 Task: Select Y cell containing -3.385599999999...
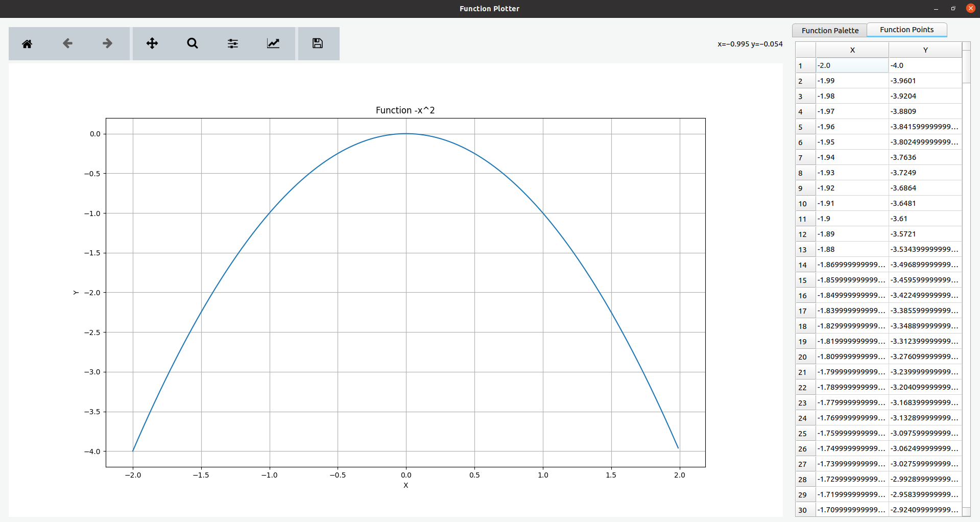[925, 311]
